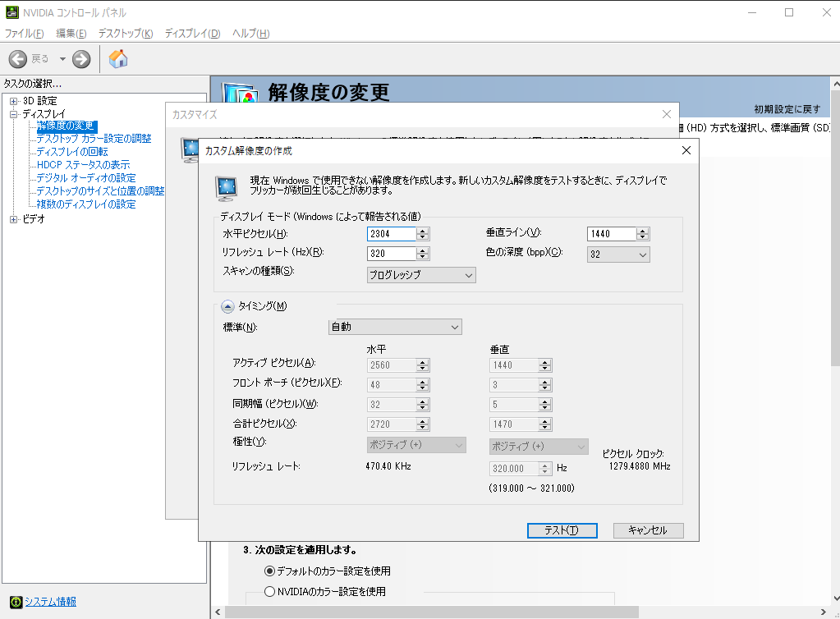Open the ファイル menu
The height and width of the screenshot is (619, 840).
pyautogui.click(x=24, y=34)
